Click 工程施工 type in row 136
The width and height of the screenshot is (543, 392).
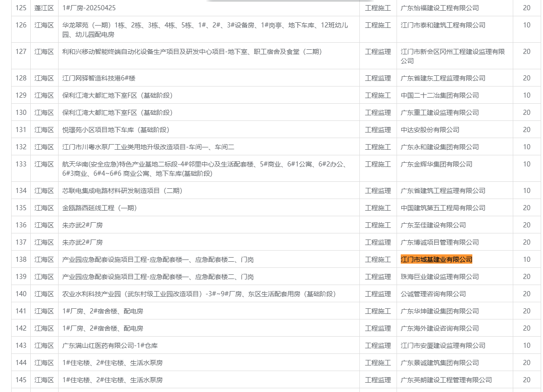point(378,225)
